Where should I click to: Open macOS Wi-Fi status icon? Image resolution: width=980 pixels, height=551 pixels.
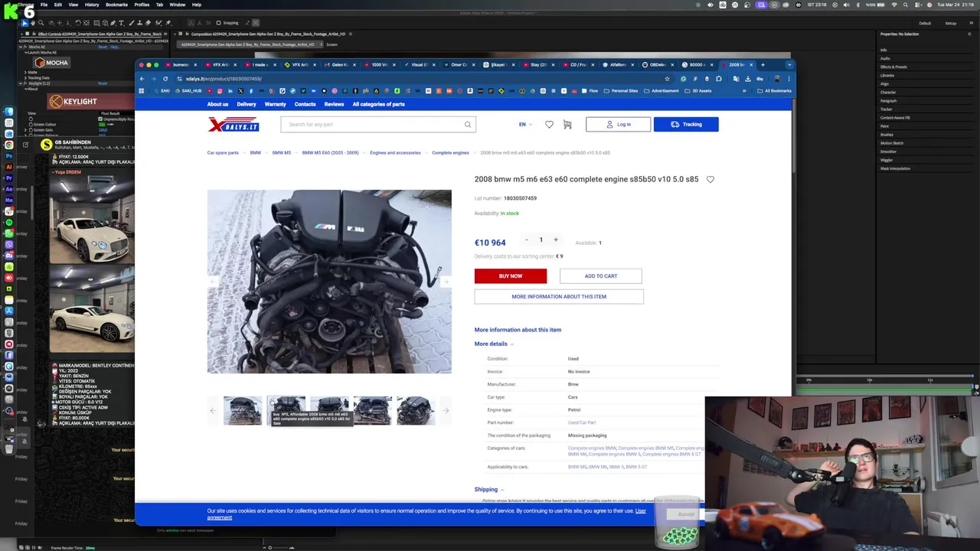[x=894, y=5]
